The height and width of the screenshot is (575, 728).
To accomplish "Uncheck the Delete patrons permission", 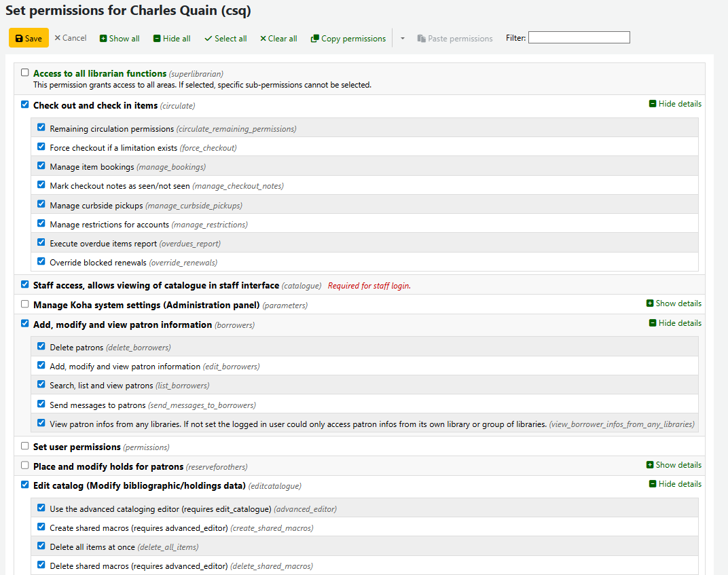I will click(41, 346).
